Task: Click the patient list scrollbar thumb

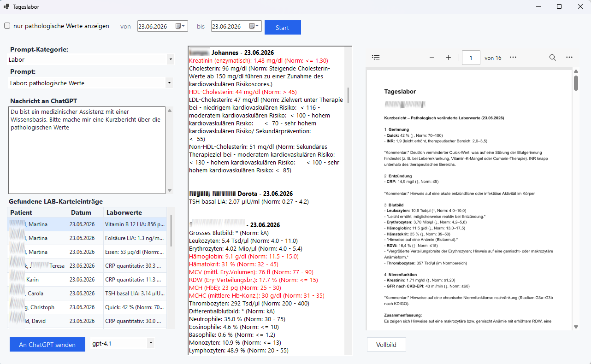Action: click(x=171, y=230)
